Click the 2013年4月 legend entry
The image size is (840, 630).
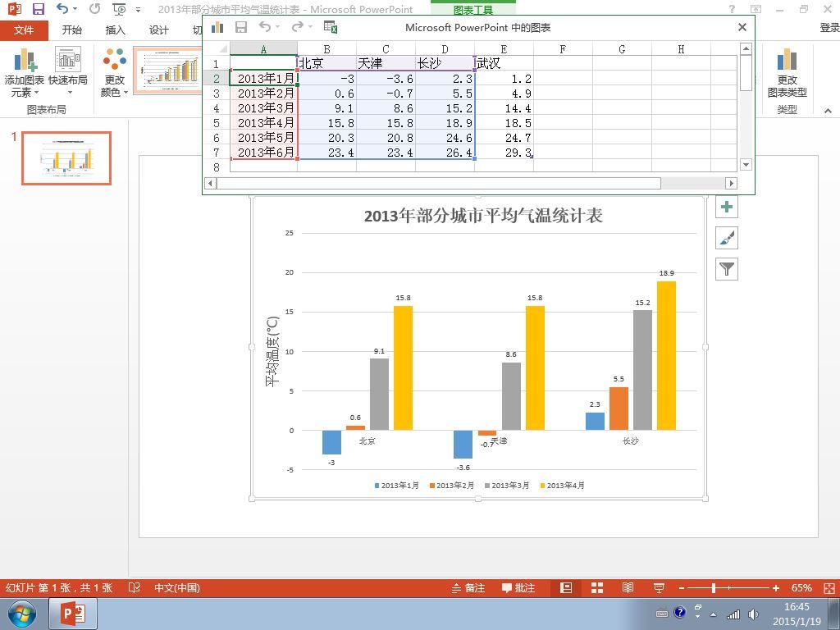pyautogui.click(x=562, y=486)
